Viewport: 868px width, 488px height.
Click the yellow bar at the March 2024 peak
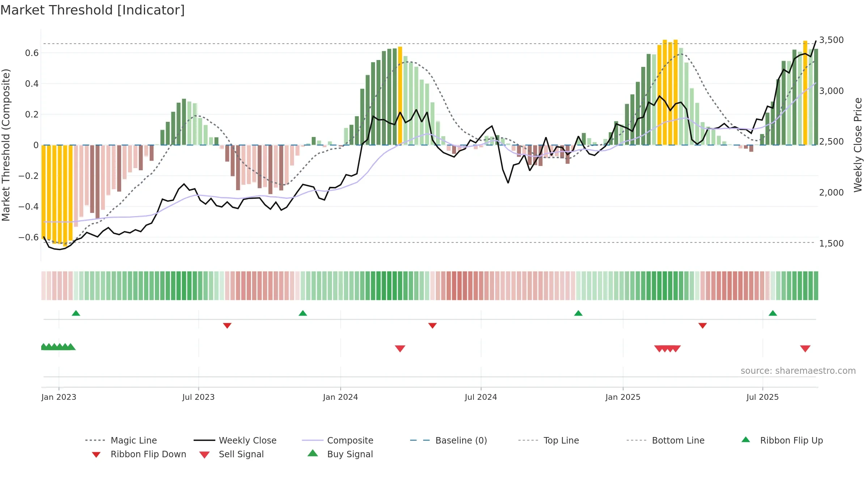pyautogui.click(x=400, y=96)
